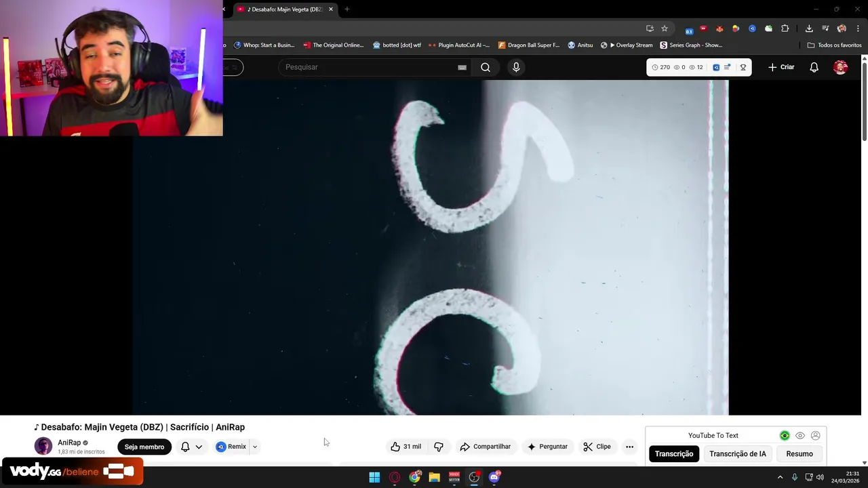Open the botted [dot] wtf bookmark
The height and width of the screenshot is (488, 868).
tap(397, 45)
